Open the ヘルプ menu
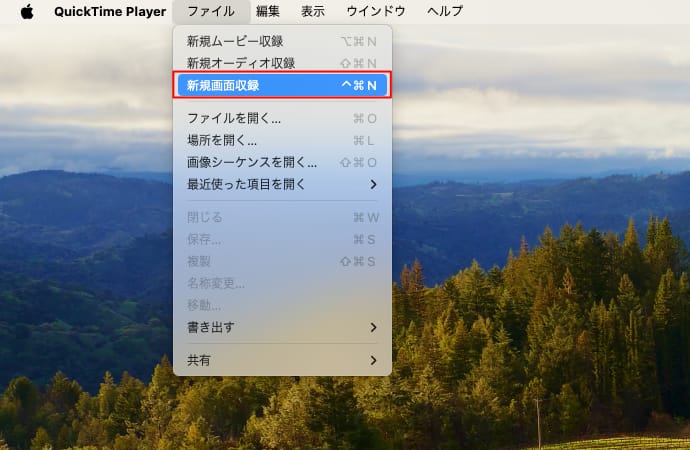This screenshot has width=690, height=450. pos(445,12)
